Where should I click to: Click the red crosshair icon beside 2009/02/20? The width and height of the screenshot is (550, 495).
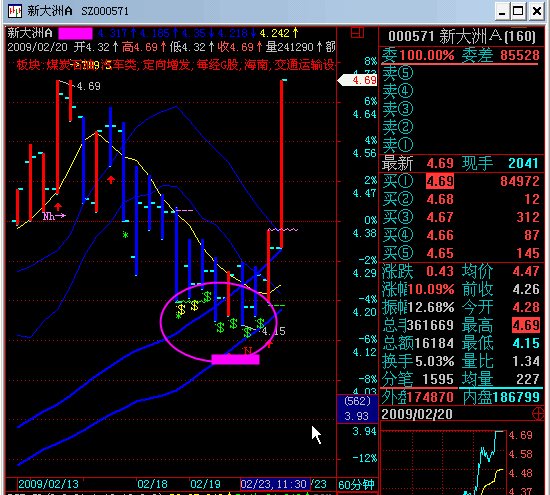538,414
